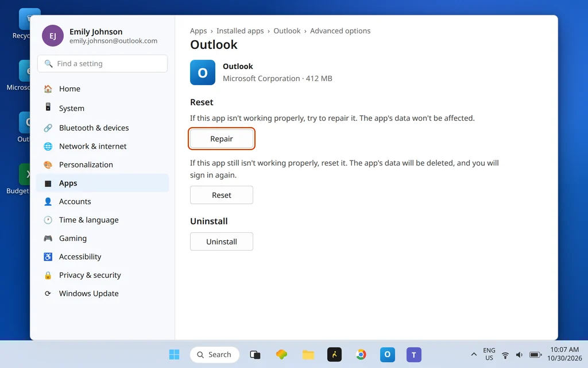This screenshot has height=368, width=588.
Task: Select the Apps category
Action: point(102,183)
